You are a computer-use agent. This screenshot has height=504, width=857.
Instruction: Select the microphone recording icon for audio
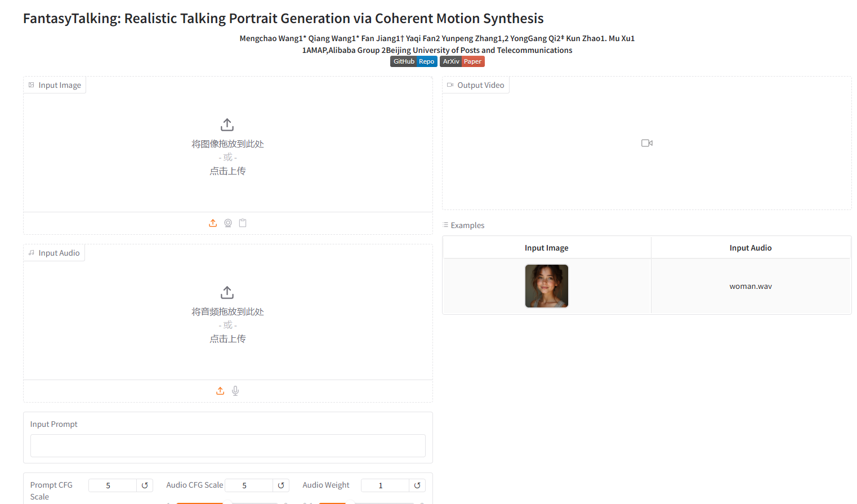235,391
